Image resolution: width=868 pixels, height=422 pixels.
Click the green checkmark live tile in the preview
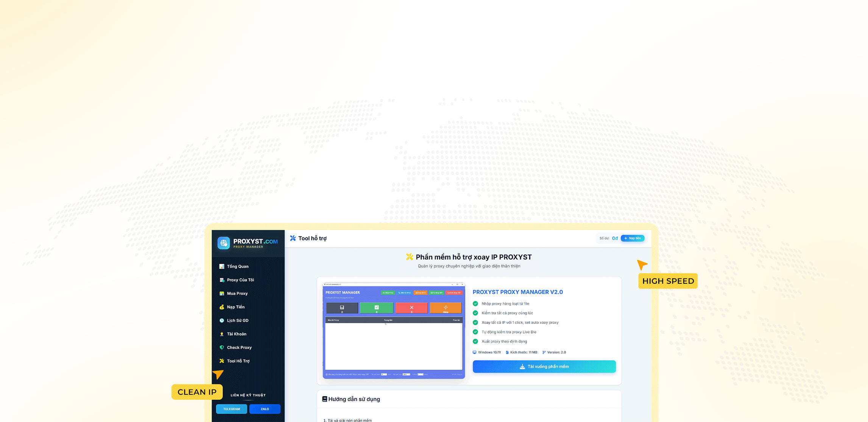point(377,308)
